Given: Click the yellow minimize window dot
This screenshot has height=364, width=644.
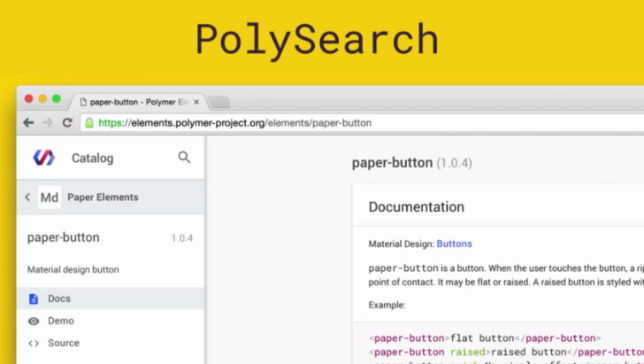Looking at the screenshot, I should coord(42,98).
